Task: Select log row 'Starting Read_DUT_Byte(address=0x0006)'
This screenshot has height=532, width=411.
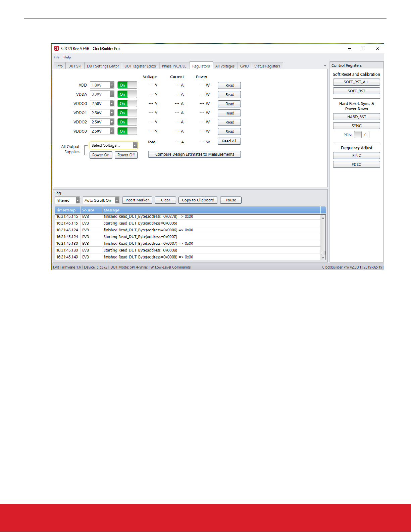Action: pos(188,223)
